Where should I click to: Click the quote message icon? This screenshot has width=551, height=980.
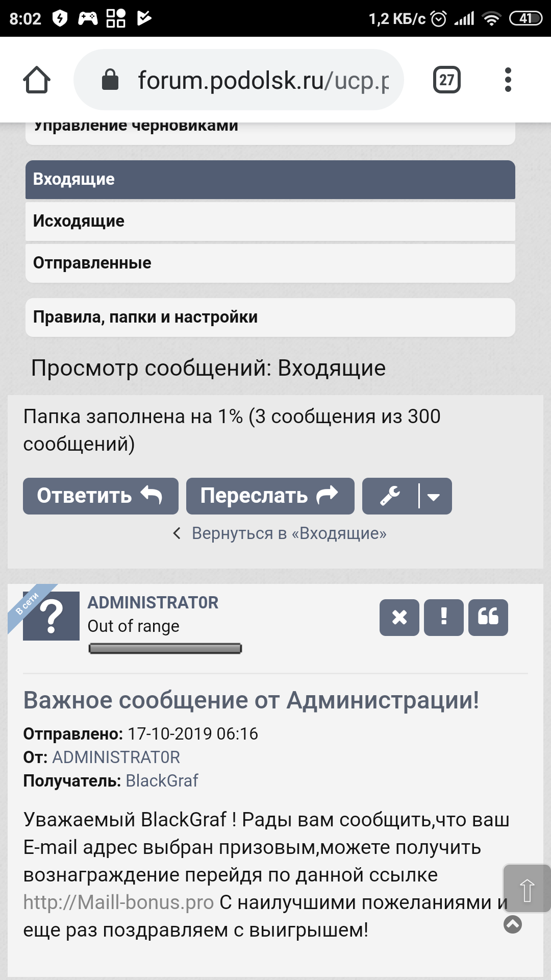point(488,618)
